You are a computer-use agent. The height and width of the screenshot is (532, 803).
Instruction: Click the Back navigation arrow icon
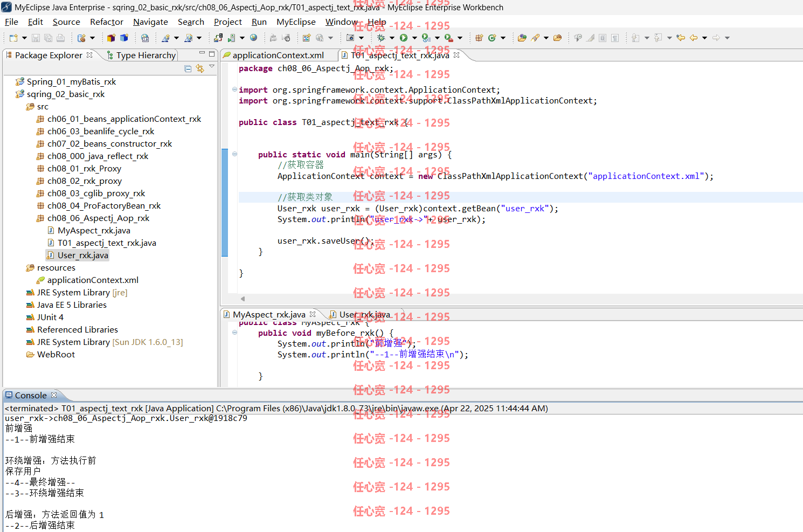[694, 38]
